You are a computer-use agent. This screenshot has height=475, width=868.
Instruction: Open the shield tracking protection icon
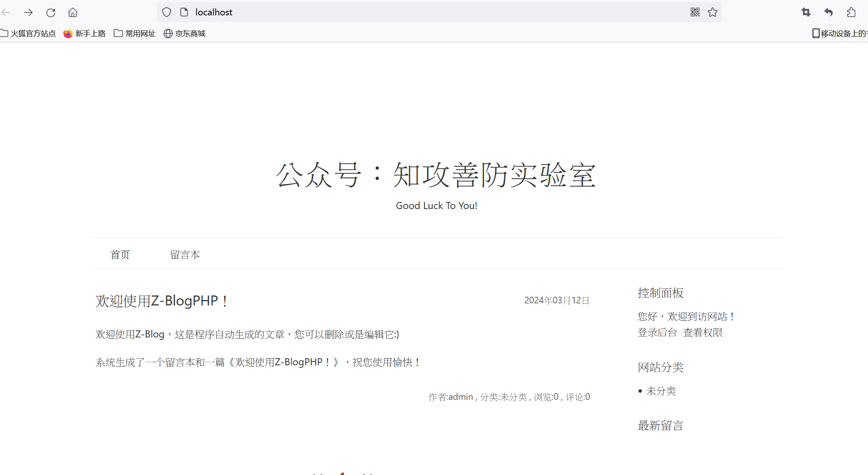pyautogui.click(x=167, y=12)
